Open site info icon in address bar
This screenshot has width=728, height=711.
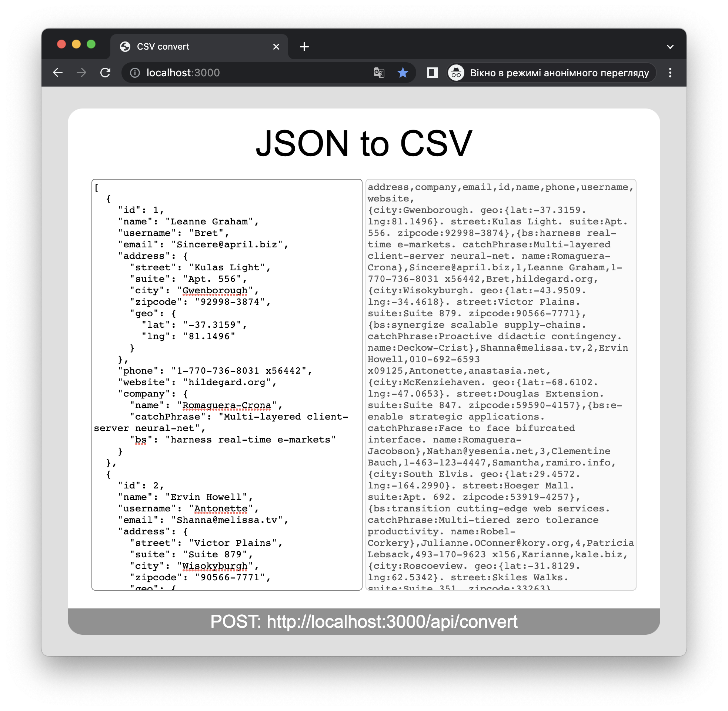click(135, 73)
